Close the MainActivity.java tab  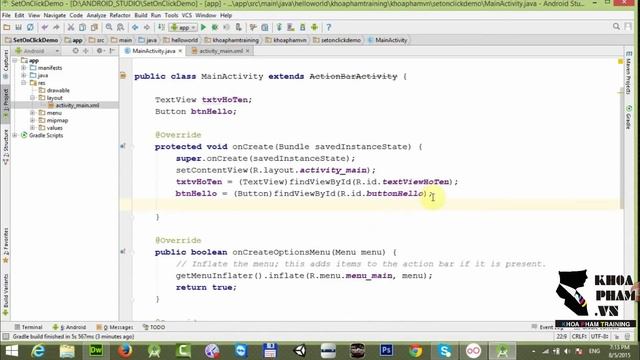[x=180, y=51]
